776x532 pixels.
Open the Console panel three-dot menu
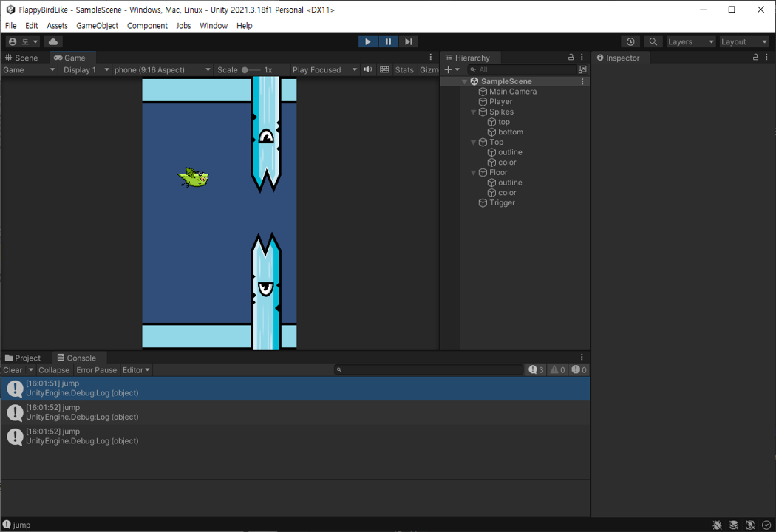582,358
